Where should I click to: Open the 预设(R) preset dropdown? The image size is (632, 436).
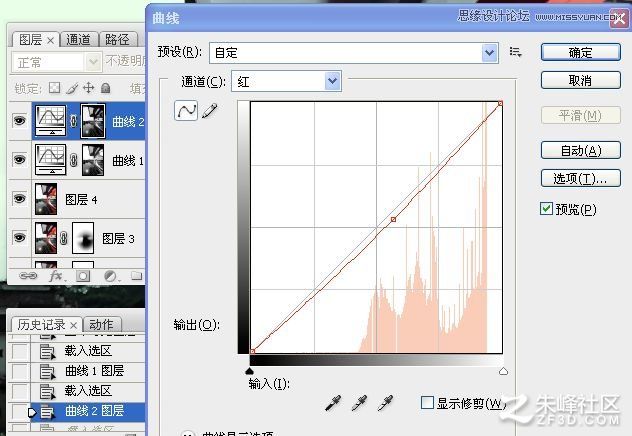click(490, 52)
